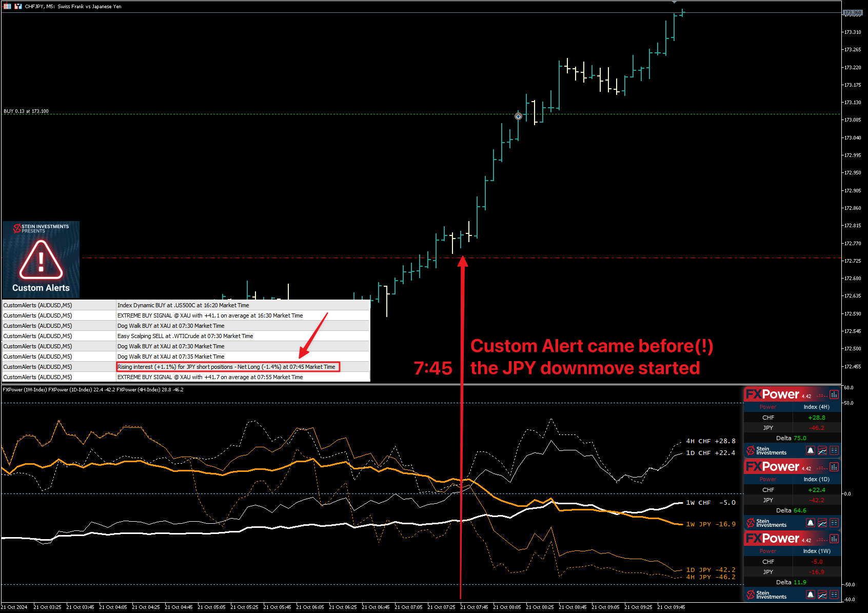This screenshot has width=868, height=613.
Task: Click the '1W JPY -16.9' line label
Action: (x=711, y=524)
